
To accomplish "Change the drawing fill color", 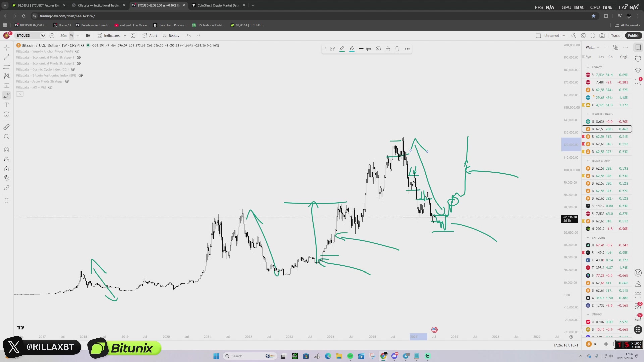I will [352, 49].
